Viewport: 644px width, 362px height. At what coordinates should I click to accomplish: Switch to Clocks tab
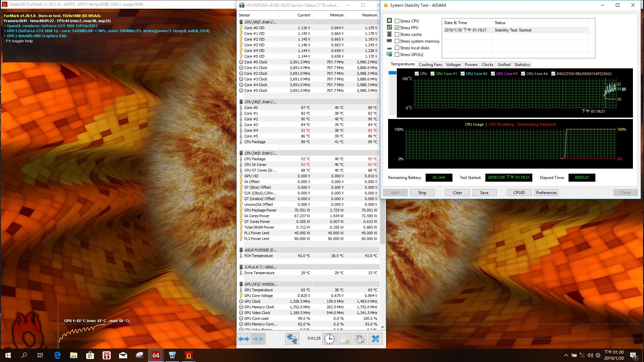pyautogui.click(x=487, y=65)
